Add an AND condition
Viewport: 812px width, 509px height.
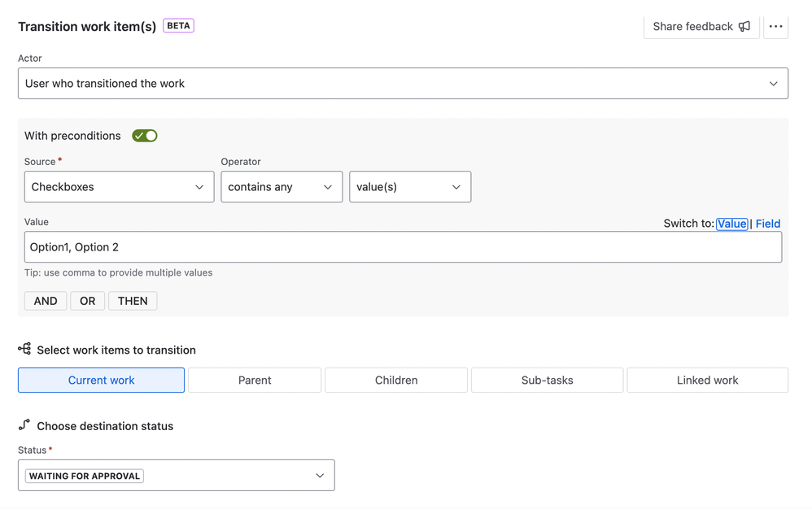coord(46,301)
